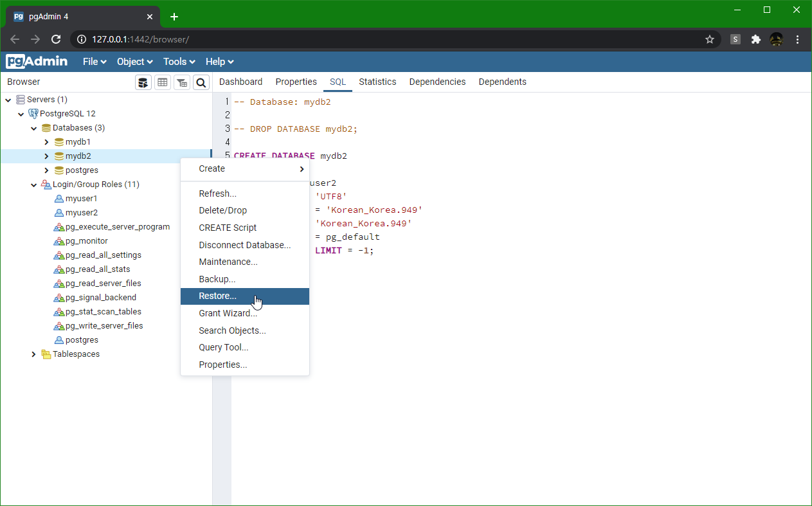Choose Disconnect Database... option

coord(245,245)
